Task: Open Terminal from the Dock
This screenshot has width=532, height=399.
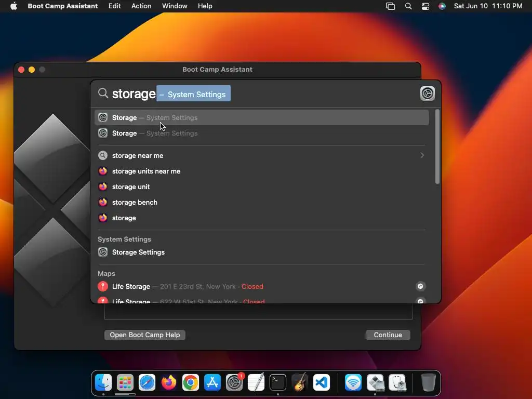Action: 278,383
